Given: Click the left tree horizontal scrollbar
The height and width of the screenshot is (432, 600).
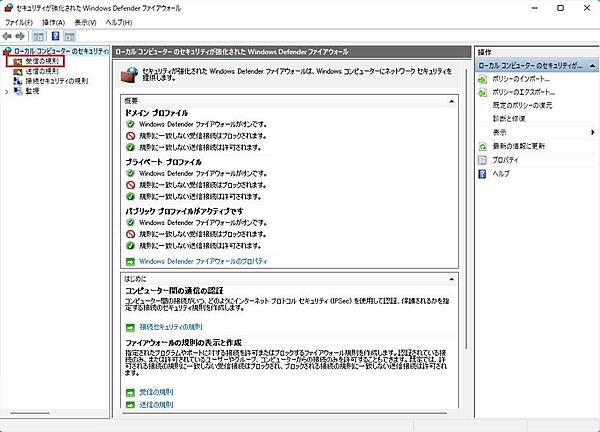Looking at the screenshot, I should (30, 413).
